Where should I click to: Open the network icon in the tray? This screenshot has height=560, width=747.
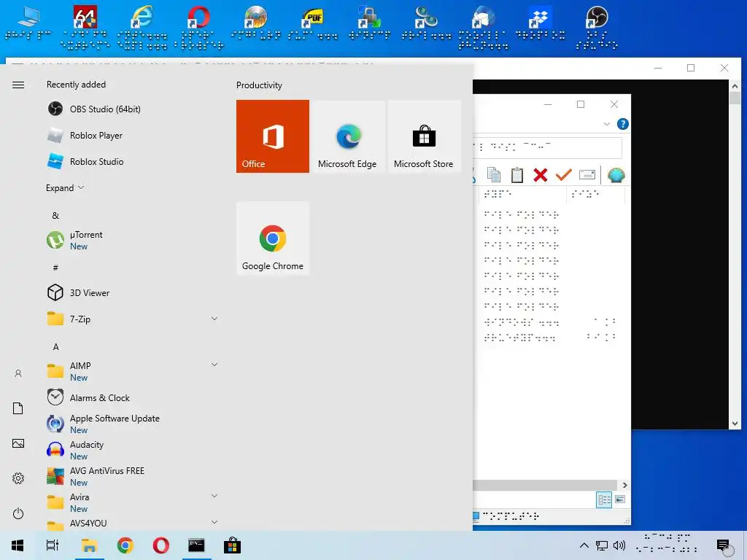point(602,545)
